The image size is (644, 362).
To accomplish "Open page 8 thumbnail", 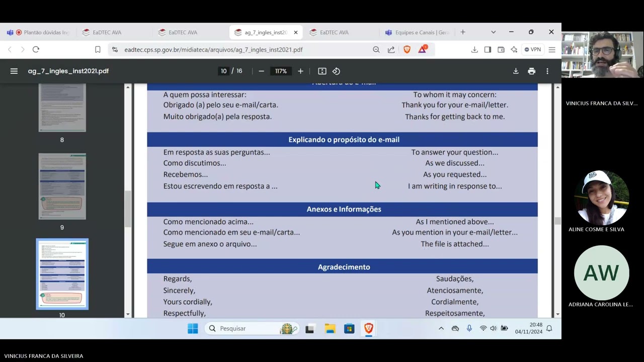I will point(62,108).
